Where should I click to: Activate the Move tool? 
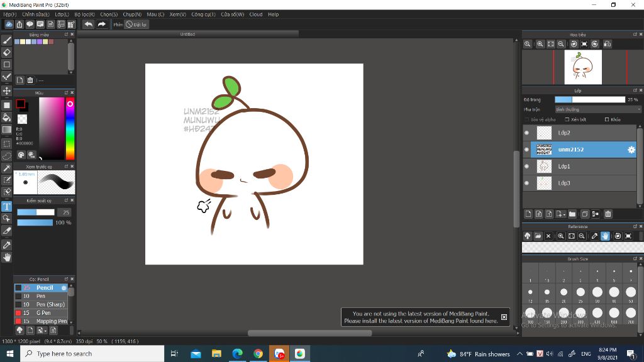click(7, 91)
